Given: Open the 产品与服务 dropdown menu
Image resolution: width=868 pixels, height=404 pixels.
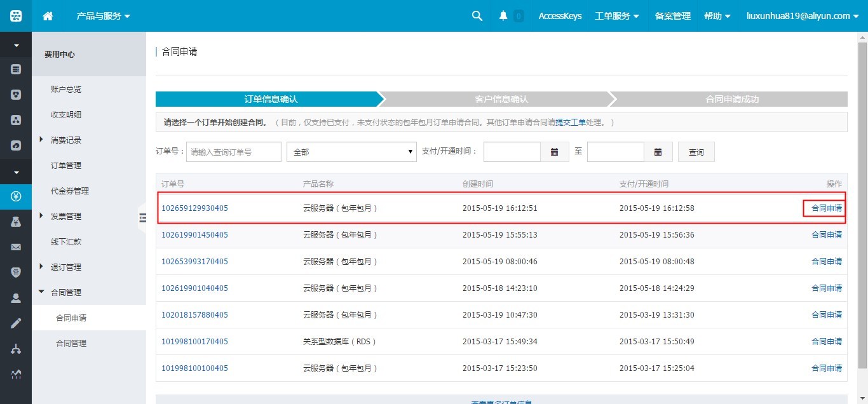Looking at the screenshot, I should click(x=103, y=16).
